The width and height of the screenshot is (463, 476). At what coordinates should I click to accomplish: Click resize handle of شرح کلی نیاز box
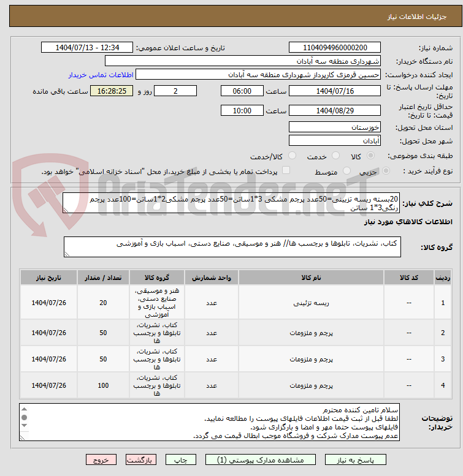66,210
